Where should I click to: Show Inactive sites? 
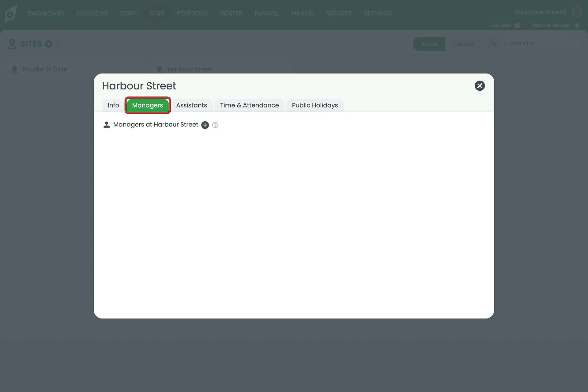[x=463, y=44]
